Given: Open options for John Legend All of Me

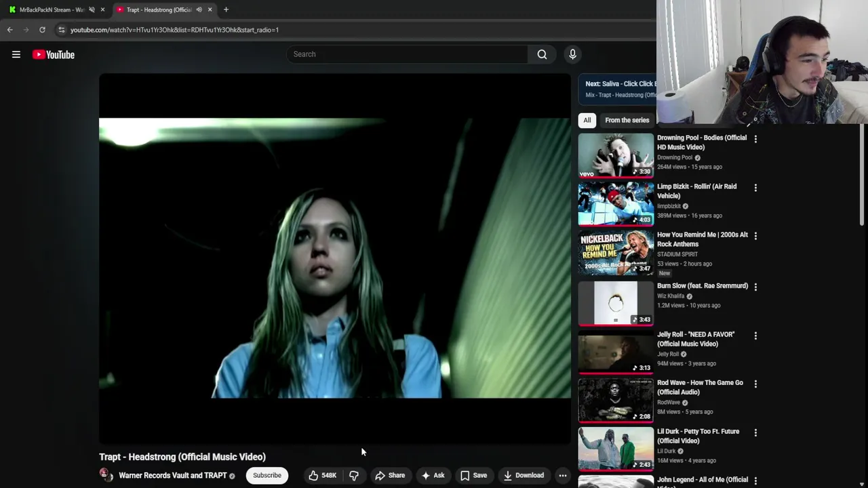Looking at the screenshot, I should (x=755, y=481).
